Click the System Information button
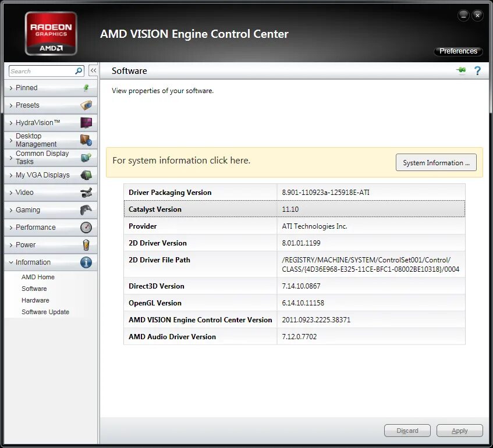493x448 pixels. [436, 162]
